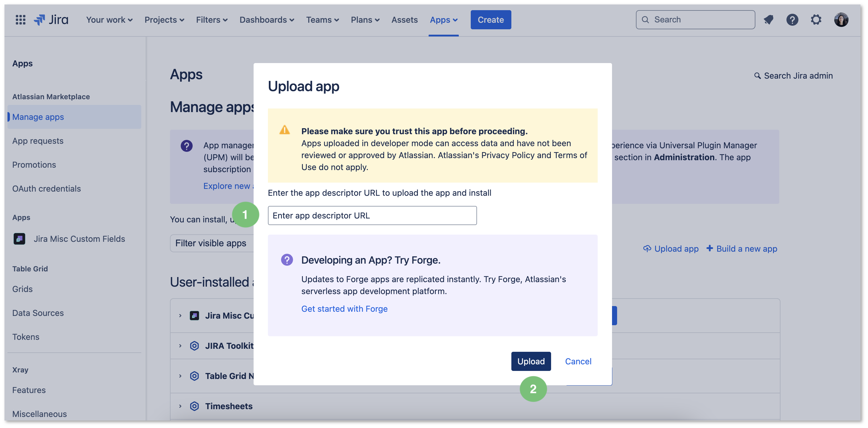
Task: Open Miscellaneous in the sidebar
Action: (39, 414)
